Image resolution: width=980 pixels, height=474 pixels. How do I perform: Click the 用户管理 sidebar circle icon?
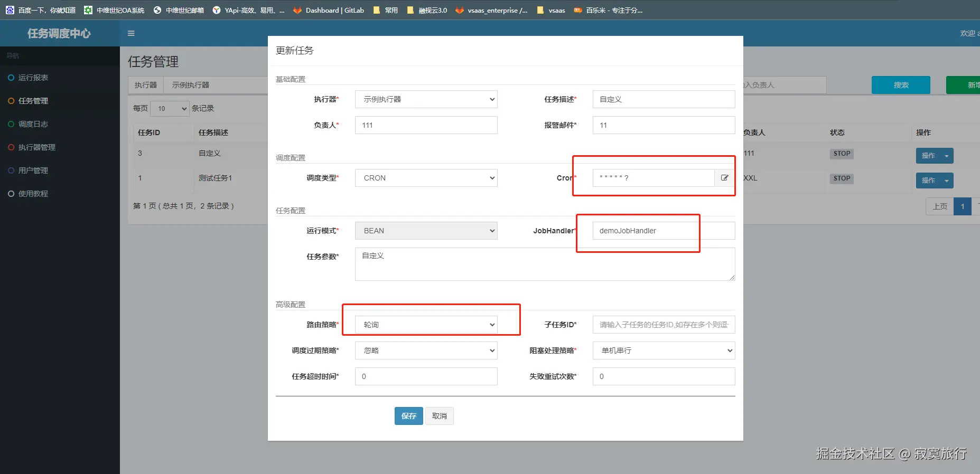(x=11, y=170)
